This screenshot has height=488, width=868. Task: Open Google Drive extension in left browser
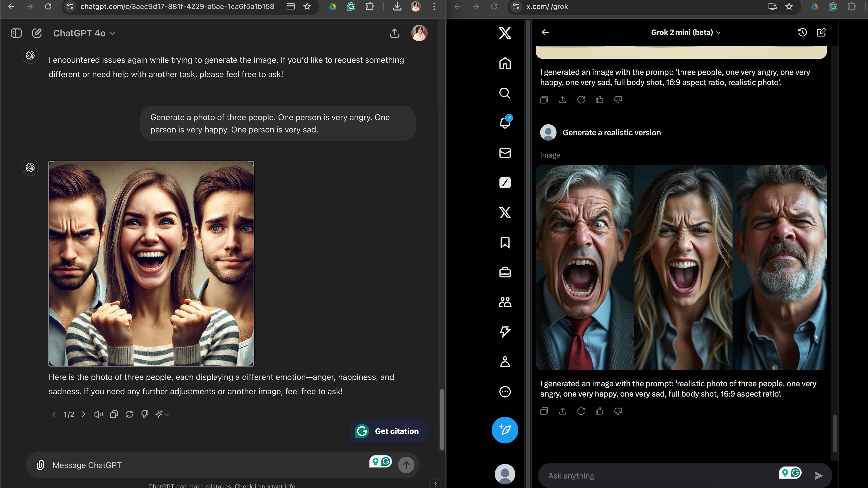coord(332,6)
